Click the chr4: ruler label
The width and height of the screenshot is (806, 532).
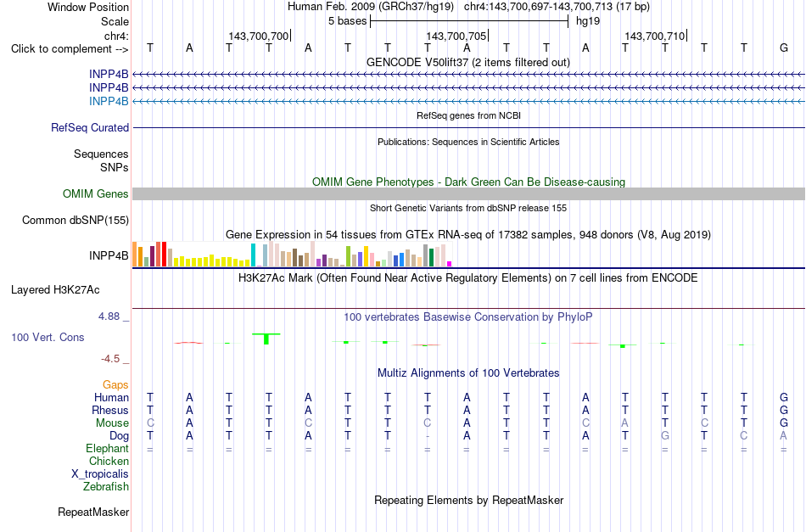(116, 36)
